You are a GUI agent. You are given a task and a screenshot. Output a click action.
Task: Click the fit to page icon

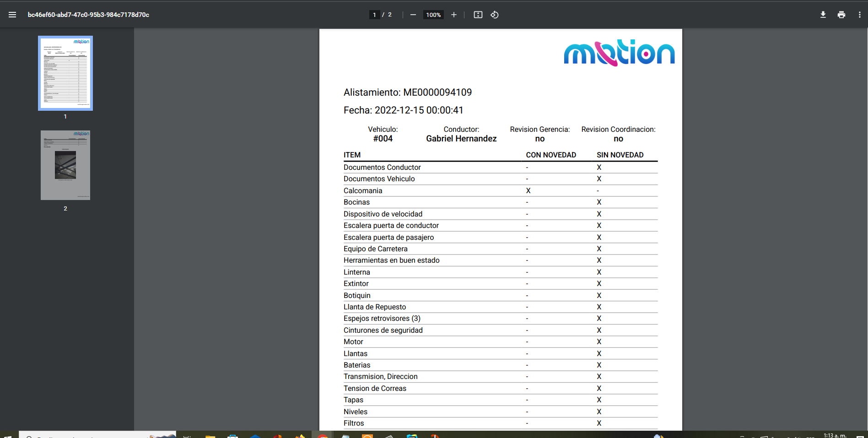point(478,15)
